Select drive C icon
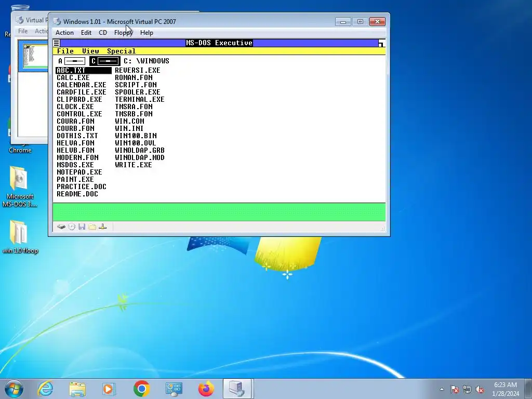532x399 pixels. tap(105, 61)
